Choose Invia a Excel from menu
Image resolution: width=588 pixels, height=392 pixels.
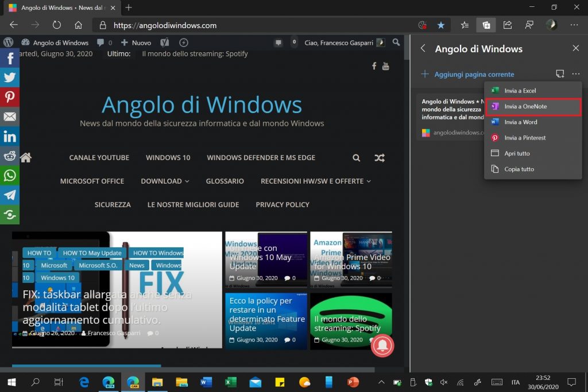[520, 91]
